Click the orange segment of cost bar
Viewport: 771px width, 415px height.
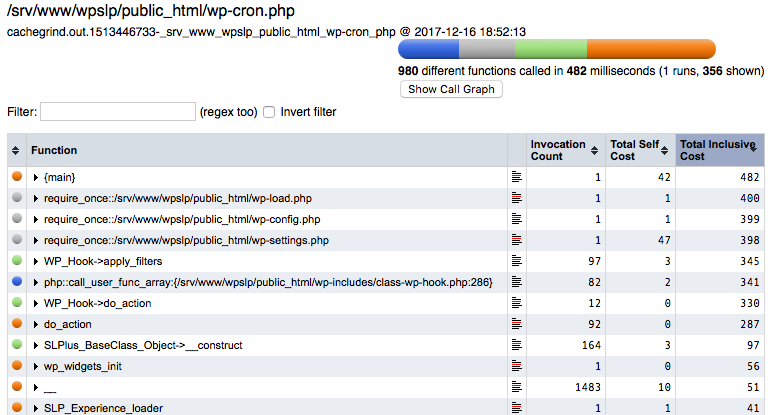651,49
